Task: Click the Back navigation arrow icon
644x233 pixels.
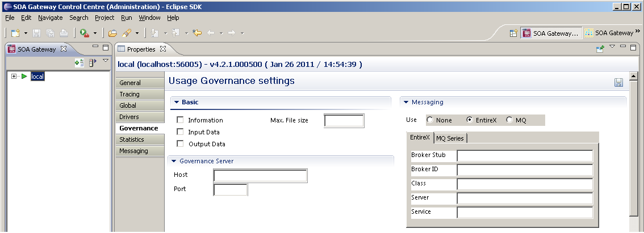Action: pyautogui.click(x=211, y=33)
